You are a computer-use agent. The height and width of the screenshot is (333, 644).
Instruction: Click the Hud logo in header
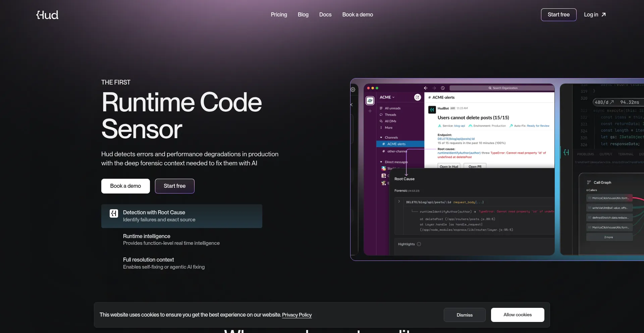(x=47, y=15)
